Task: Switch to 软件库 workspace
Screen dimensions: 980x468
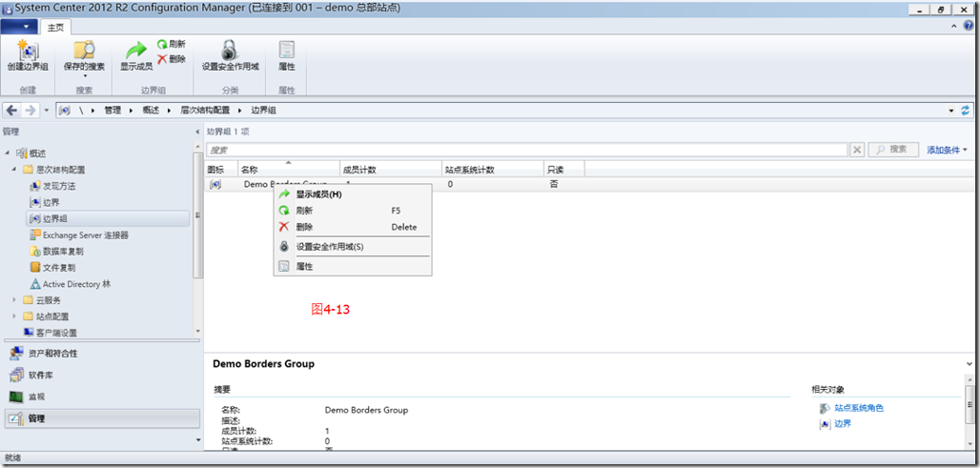Action: pos(102,376)
